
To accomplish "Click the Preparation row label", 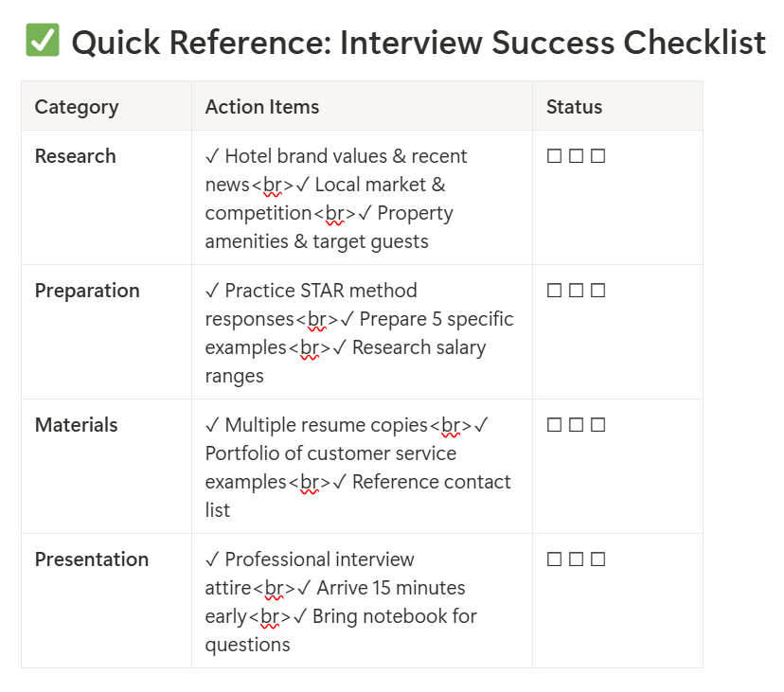I will pos(87,291).
